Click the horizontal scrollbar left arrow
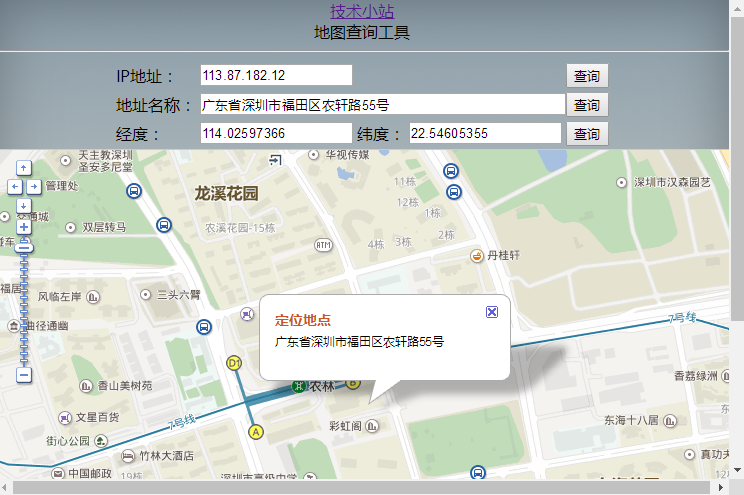Viewport: 744px width, 495px height. pos(5,487)
